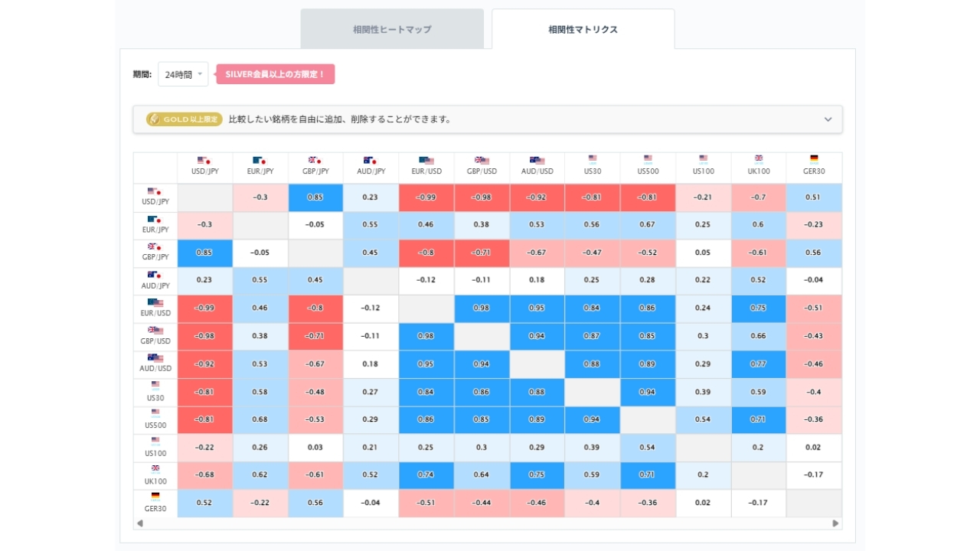This screenshot has width=980, height=551.
Task: Click the table scrollbar right arrow
Action: coord(836,523)
